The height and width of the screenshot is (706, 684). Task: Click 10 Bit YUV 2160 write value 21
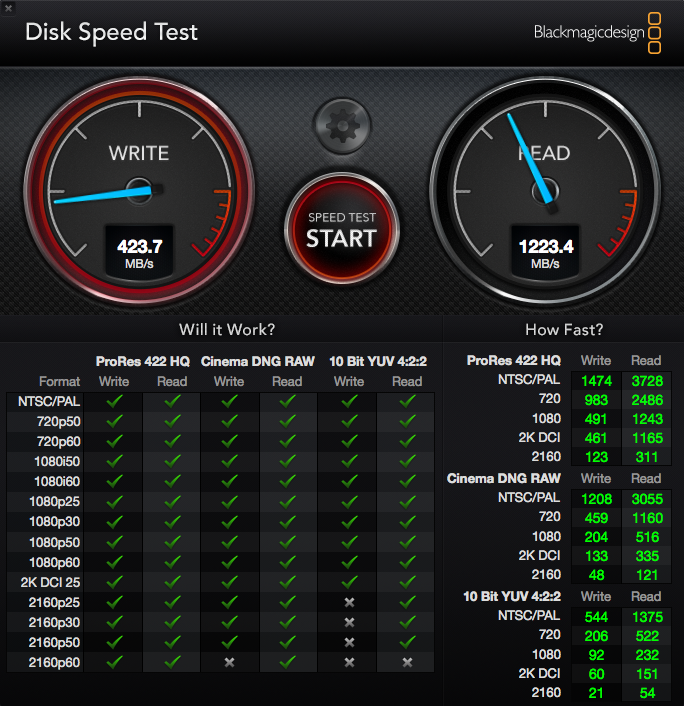point(596,693)
